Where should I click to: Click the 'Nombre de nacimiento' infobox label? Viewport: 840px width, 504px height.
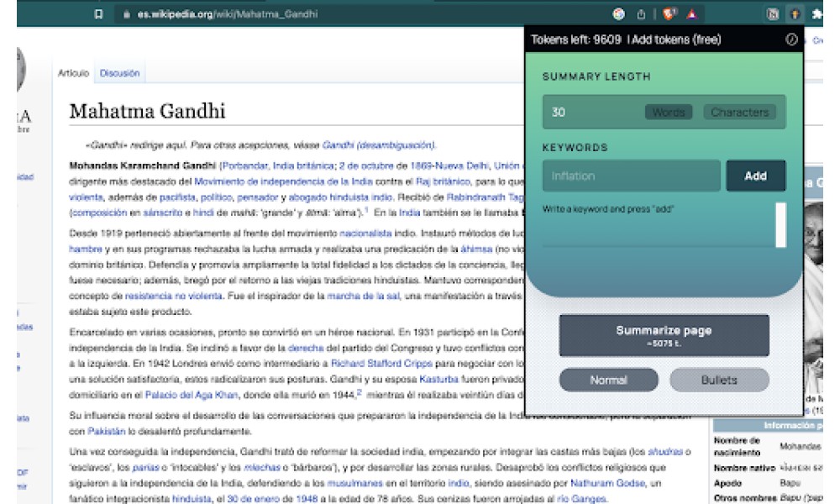point(738,446)
